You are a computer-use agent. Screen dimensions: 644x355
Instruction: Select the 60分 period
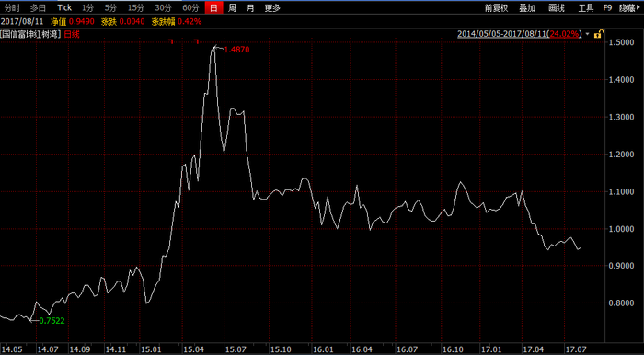tap(190, 7)
